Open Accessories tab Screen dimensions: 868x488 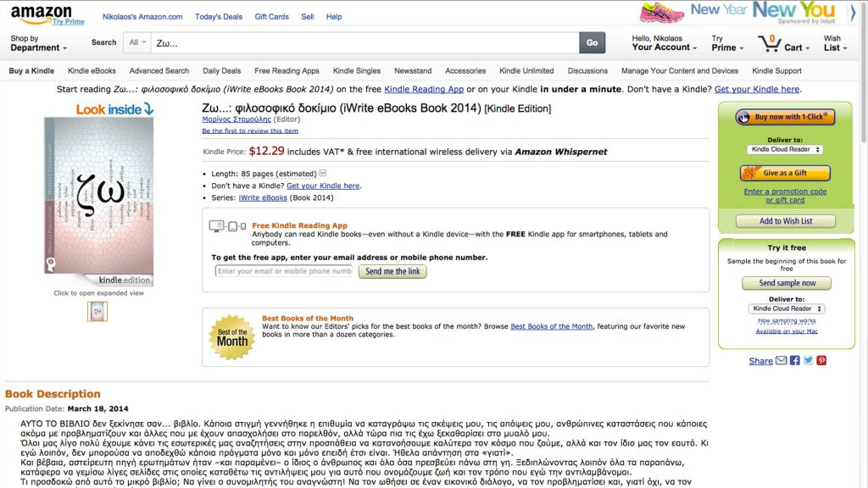pyautogui.click(x=465, y=71)
